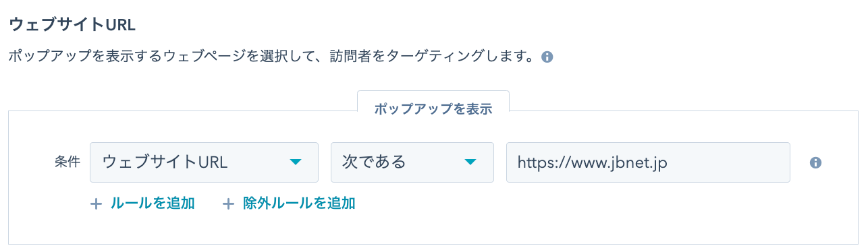This screenshot has width=868, height=252.
Task: Click the ウェブサイトURL section heading
Action: pos(72,25)
